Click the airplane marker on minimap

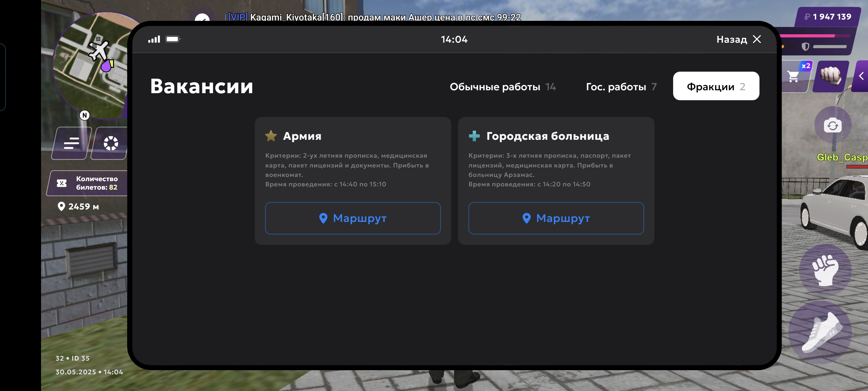coord(98,51)
